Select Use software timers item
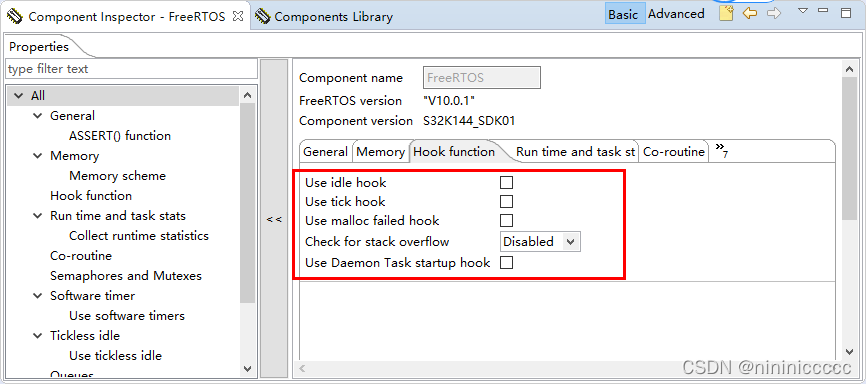This screenshot has height=384, width=866. [x=126, y=316]
